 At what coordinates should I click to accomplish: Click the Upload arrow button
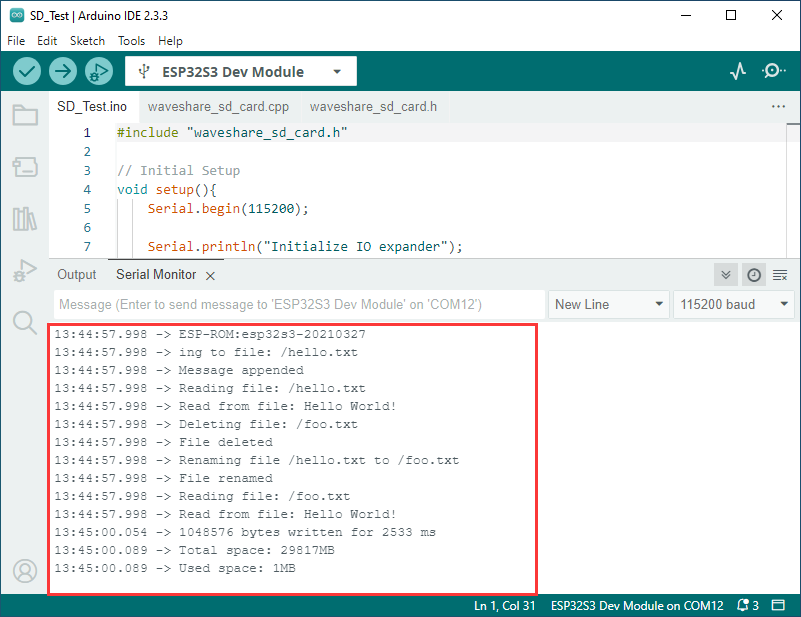pos(63,71)
